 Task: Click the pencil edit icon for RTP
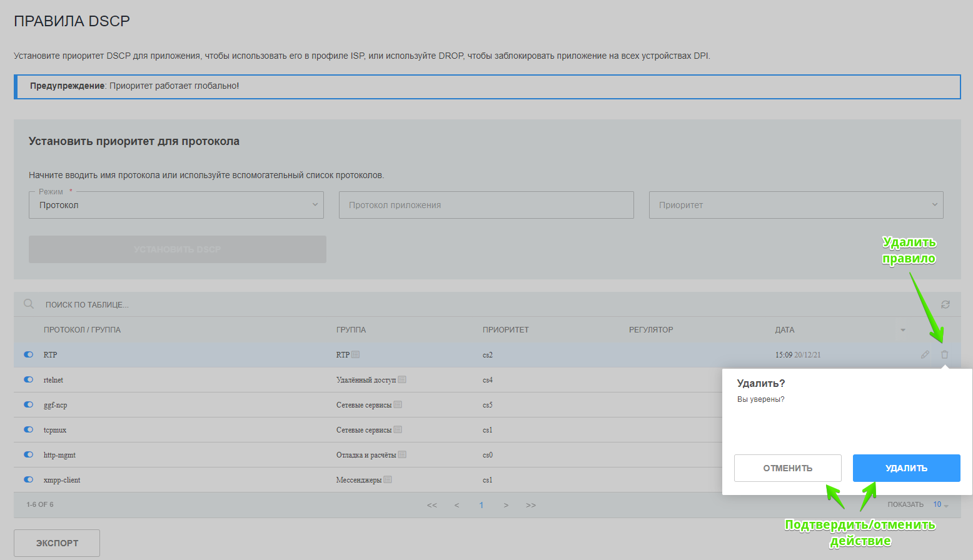tap(925, 354)
